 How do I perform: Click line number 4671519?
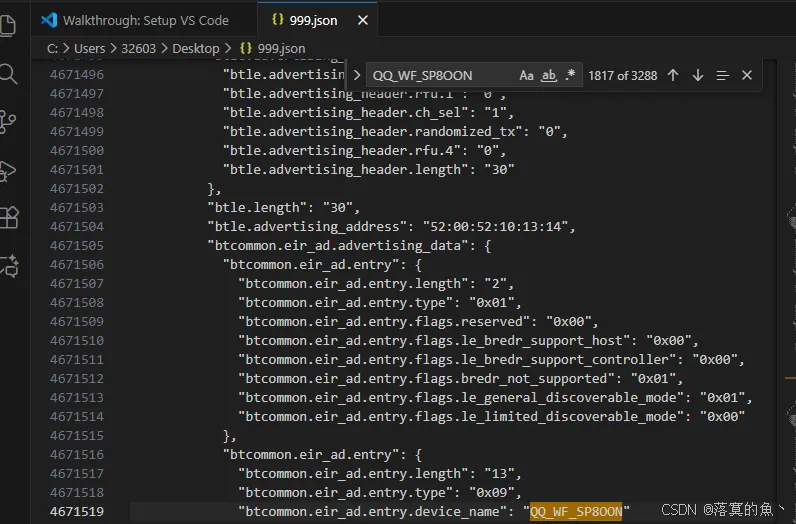click(77, 511)
